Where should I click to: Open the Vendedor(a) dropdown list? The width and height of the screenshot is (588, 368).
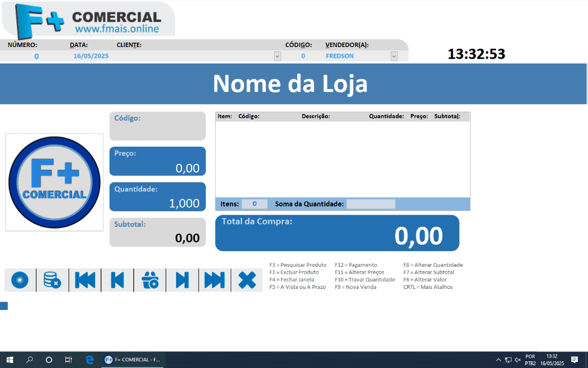coord(394,56)
